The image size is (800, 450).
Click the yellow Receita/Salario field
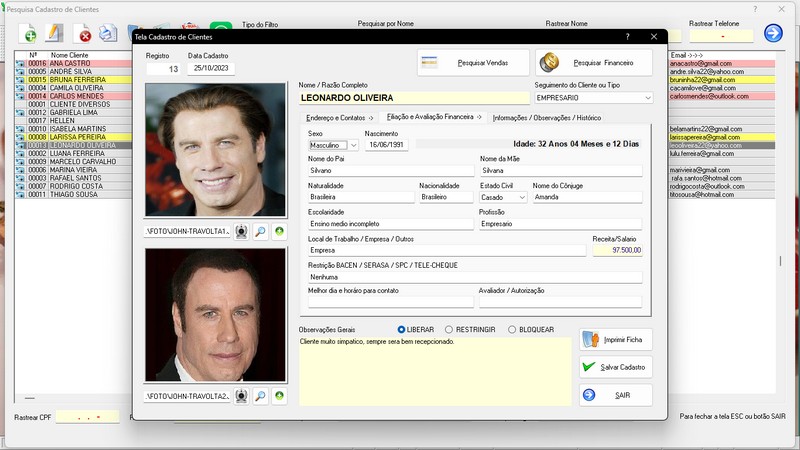(617, 250)
